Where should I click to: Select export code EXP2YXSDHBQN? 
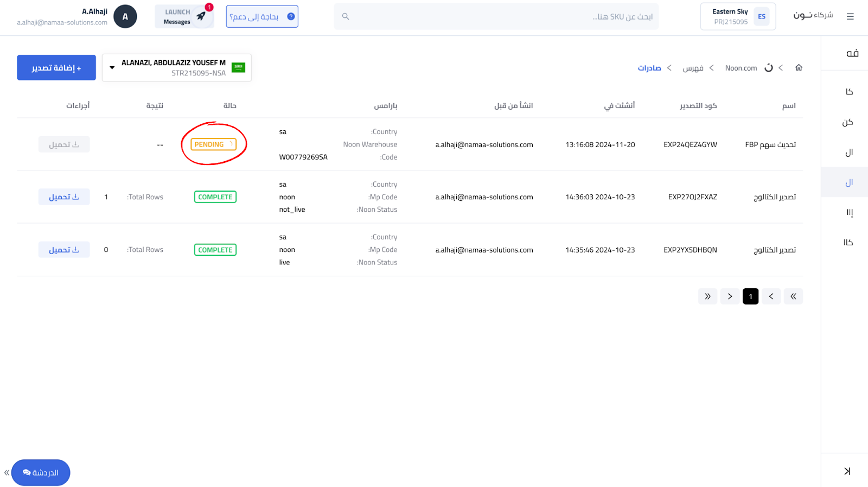point(690,250)
